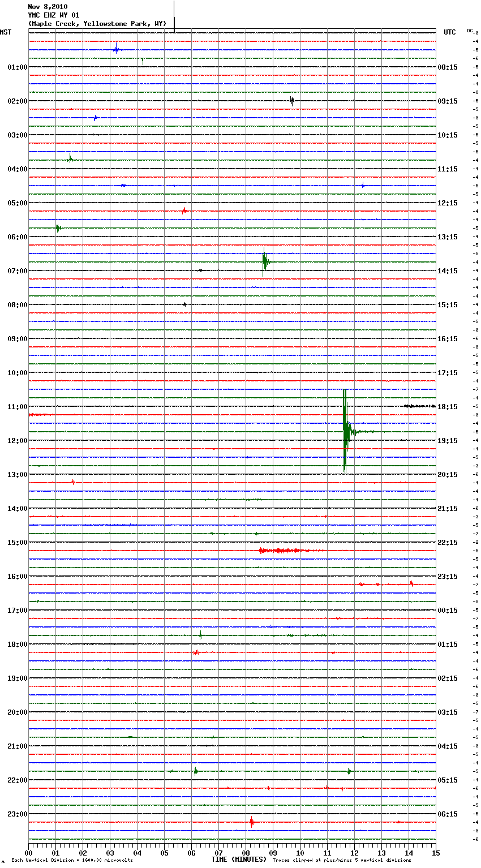This screenshot has width=481, height=868.
Task: Click the '06' minute tick label on the bottom axis
Action: point(191,853)
